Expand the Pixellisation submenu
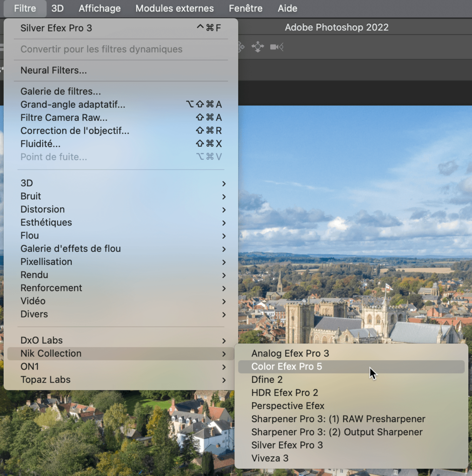 click(120, 262)
